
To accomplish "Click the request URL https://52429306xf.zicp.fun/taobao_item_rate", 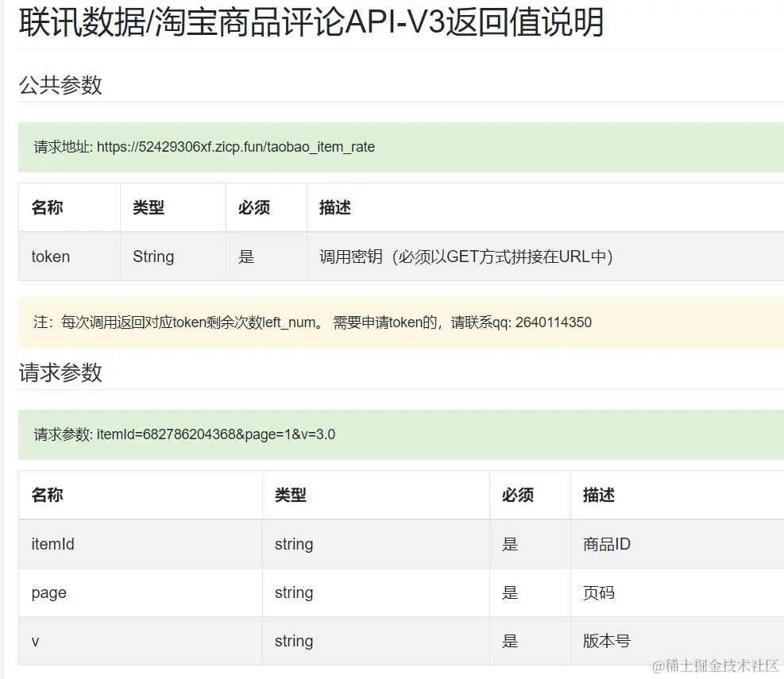I will (235, 147).
